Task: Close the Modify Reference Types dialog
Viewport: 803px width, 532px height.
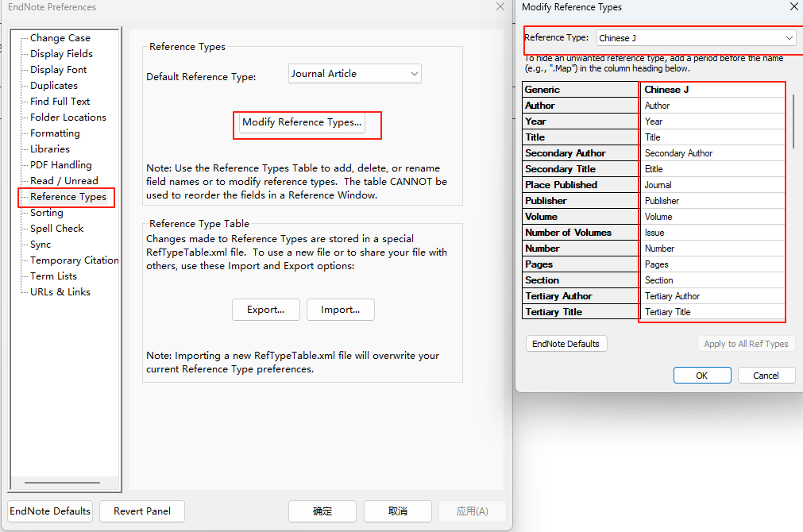Action: 794,6
